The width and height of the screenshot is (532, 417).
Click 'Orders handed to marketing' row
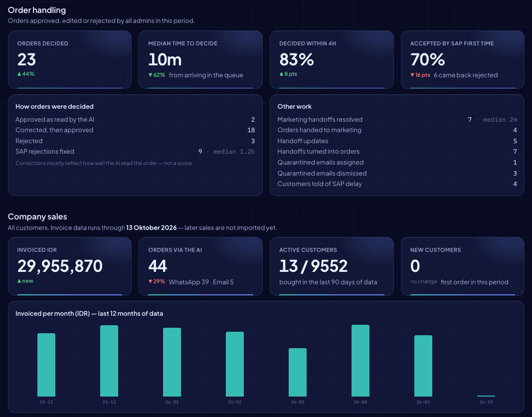point(397,130)
